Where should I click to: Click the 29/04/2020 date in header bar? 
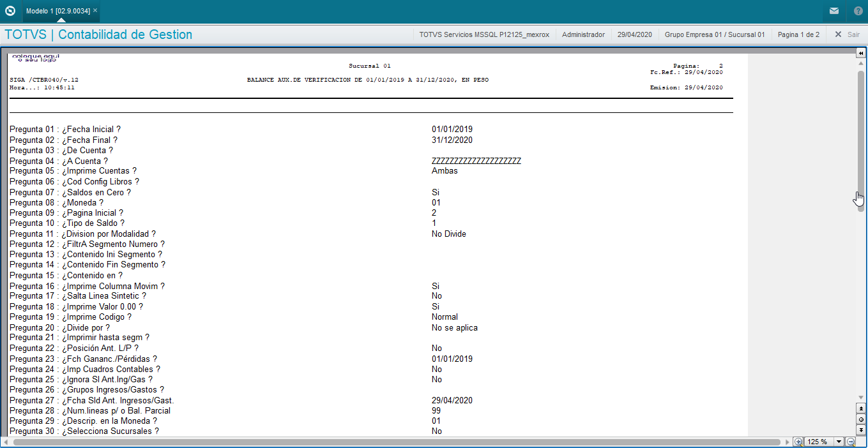[x=635, y=34]
